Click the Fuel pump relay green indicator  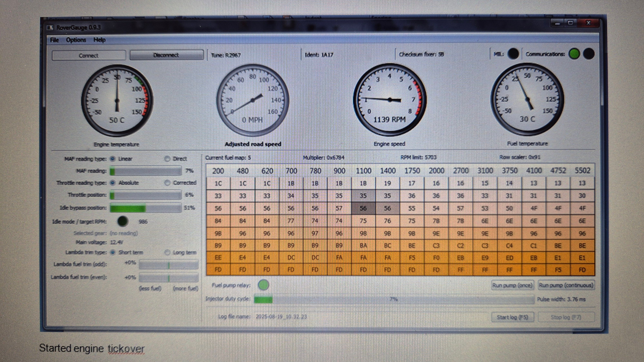(263, 285)
